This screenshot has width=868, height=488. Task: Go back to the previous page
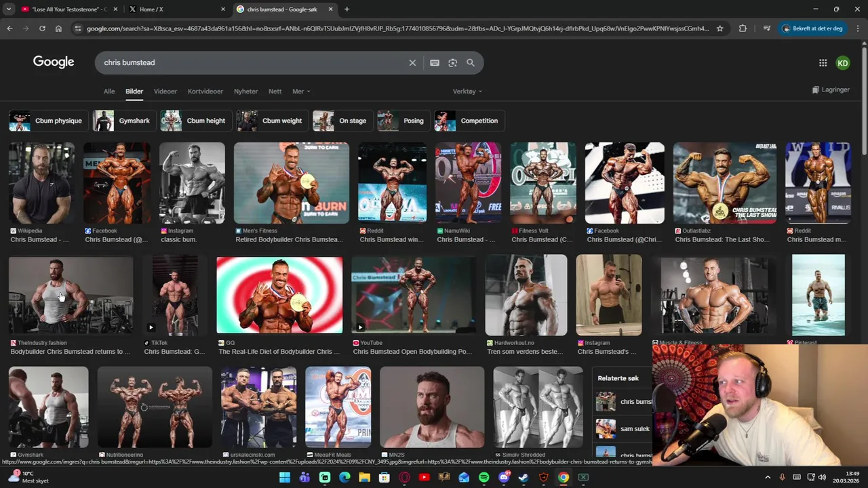pos(9,28)
